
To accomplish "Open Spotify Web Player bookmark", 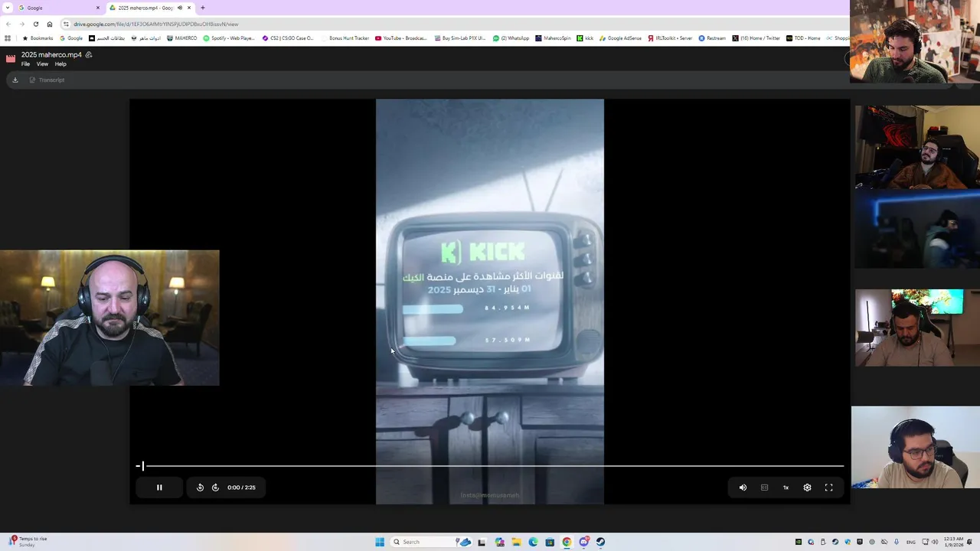I will point(229,38).
